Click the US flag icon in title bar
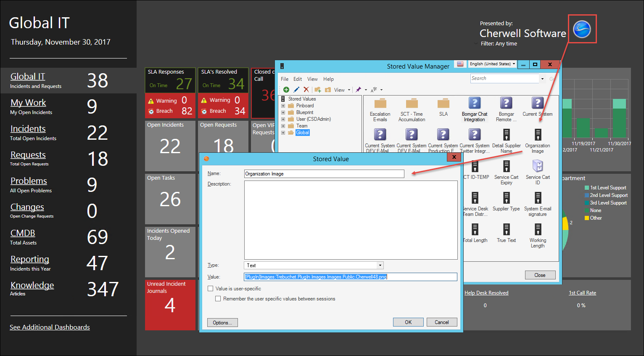Image resolution: width=644 pixels, height=356 pixels. coord(460,64)
